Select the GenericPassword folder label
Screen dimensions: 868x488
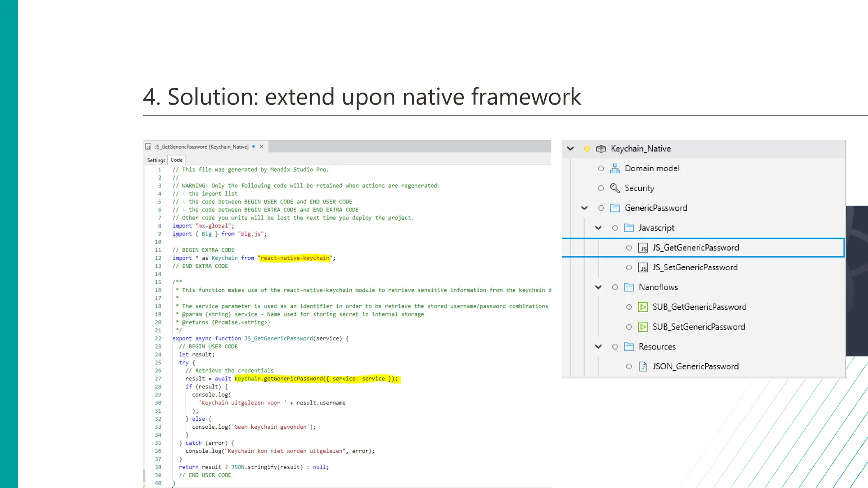point(656,208)
